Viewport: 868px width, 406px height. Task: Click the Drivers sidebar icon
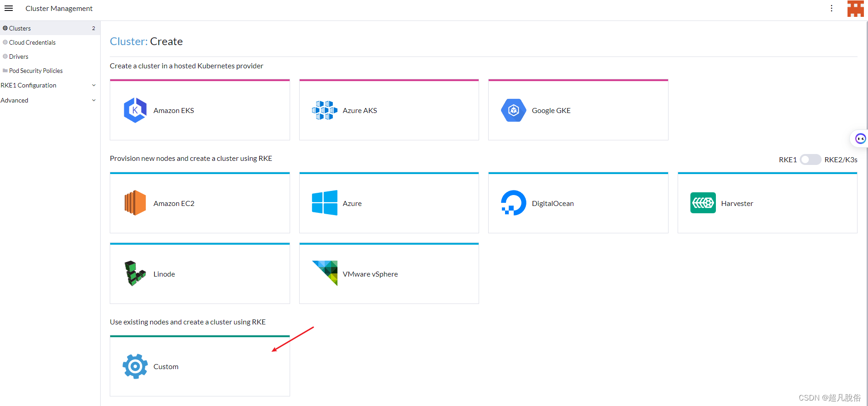5,57
